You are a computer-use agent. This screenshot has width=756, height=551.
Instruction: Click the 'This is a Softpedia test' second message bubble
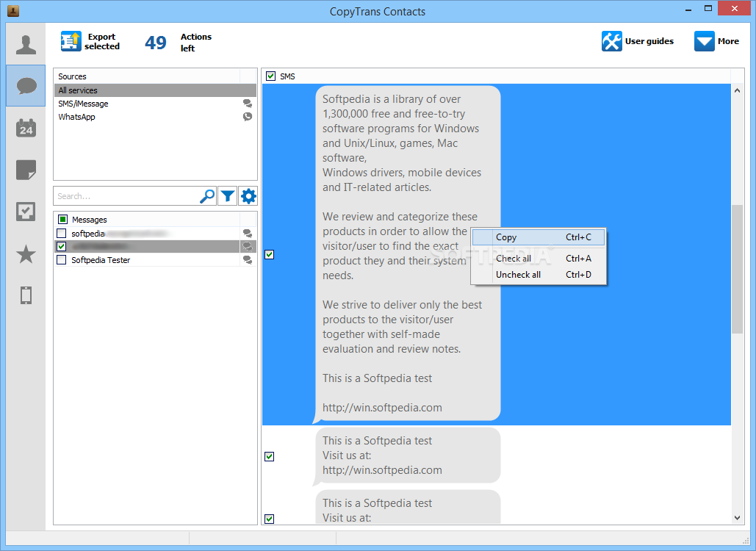click(x=408, y=455)
